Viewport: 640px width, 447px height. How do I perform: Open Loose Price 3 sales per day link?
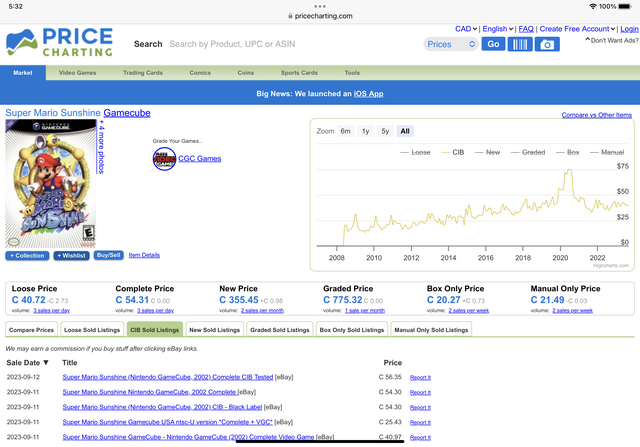click(x=51, y=311)
